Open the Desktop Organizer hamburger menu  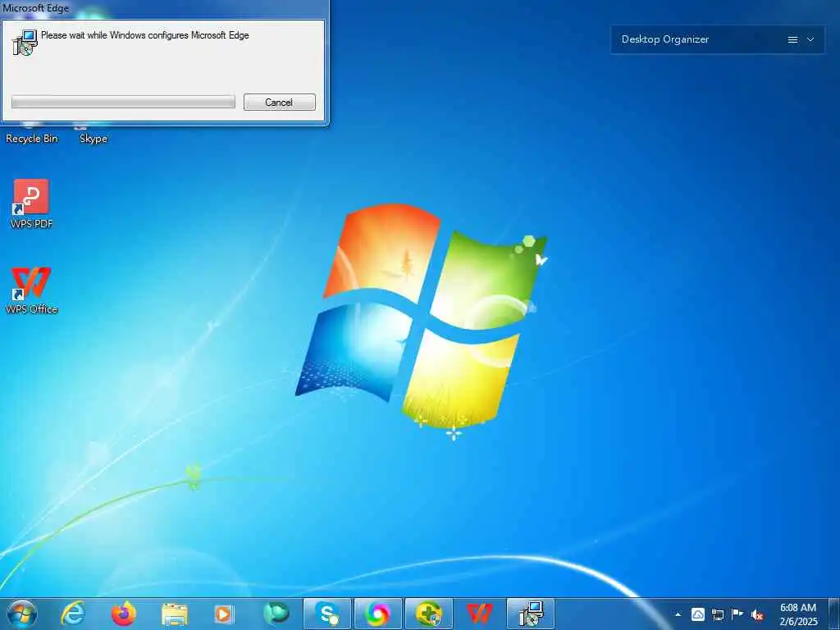(793, 39)
